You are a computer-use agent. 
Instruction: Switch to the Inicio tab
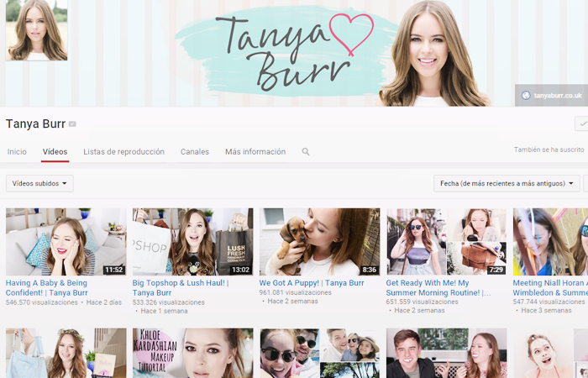[x=17, y=151]
